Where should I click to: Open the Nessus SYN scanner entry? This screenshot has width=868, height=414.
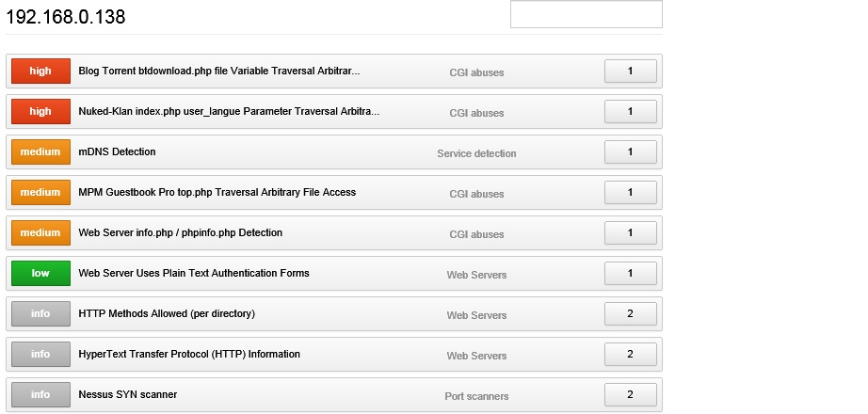click(x=127, y=395)
